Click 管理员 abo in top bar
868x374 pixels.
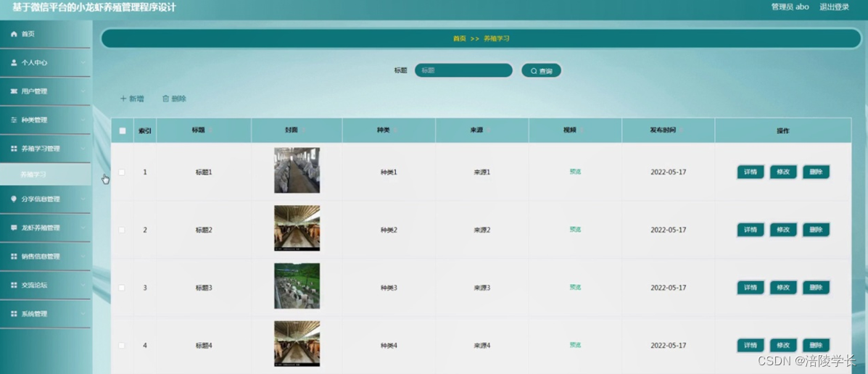[790, 7]
